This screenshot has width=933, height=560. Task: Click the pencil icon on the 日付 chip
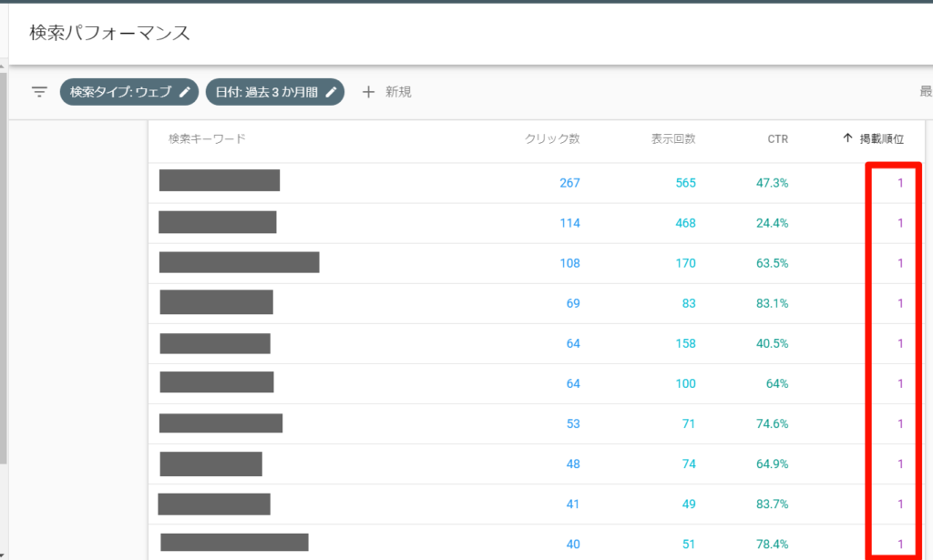tap(331, 92)
